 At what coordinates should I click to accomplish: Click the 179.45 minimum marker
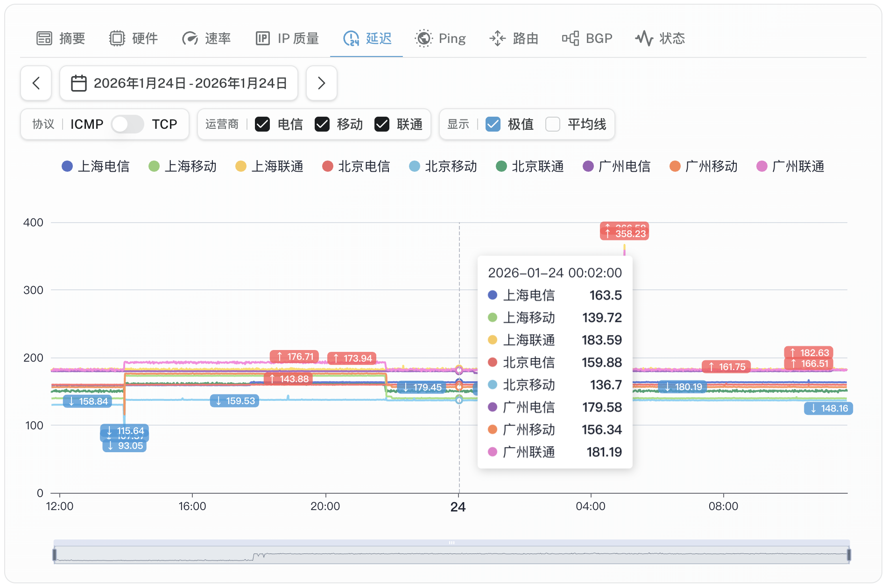[x=422, y=387]
